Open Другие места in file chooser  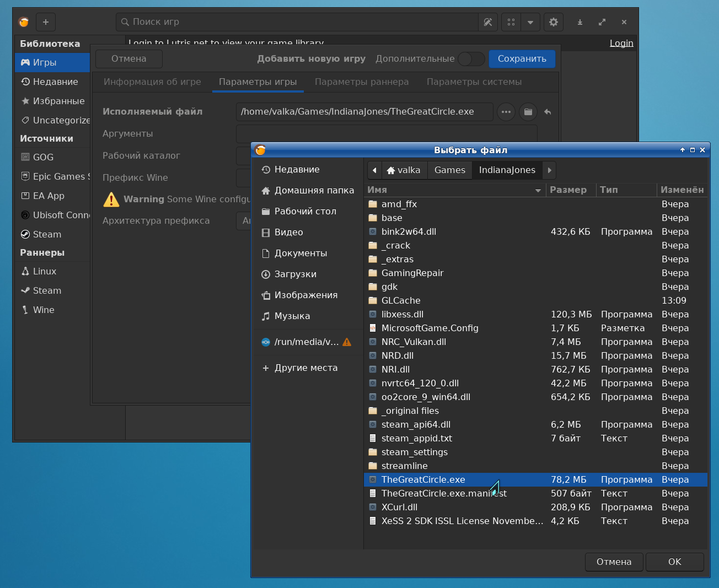point(308,368)
